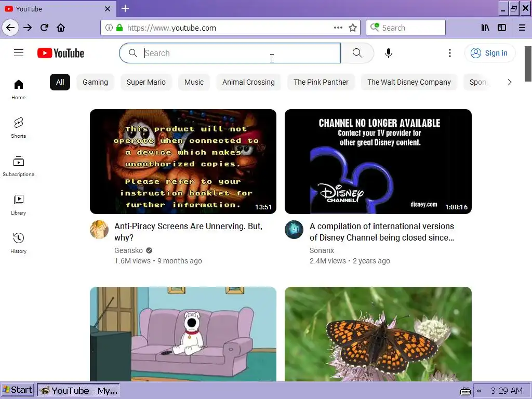The height and width of the screenshot is (399, 532).
Task: Open the butterfly video thumbnail
Action: (378, 334)
